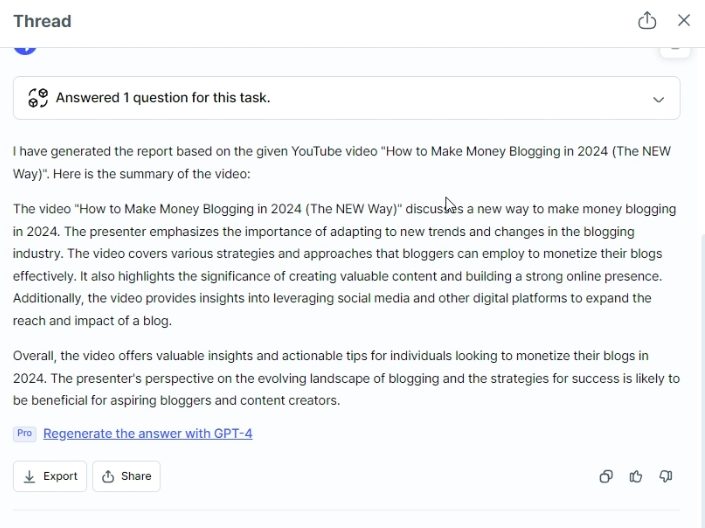This screenshot has height=528, width=705.
Task: Click the Pro badge label
Action: pos(25,434)
